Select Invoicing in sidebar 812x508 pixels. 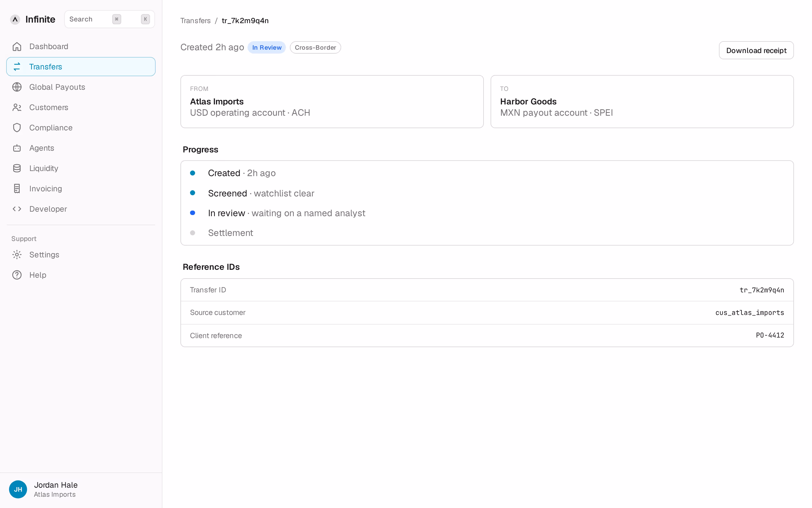pos(81,189)
